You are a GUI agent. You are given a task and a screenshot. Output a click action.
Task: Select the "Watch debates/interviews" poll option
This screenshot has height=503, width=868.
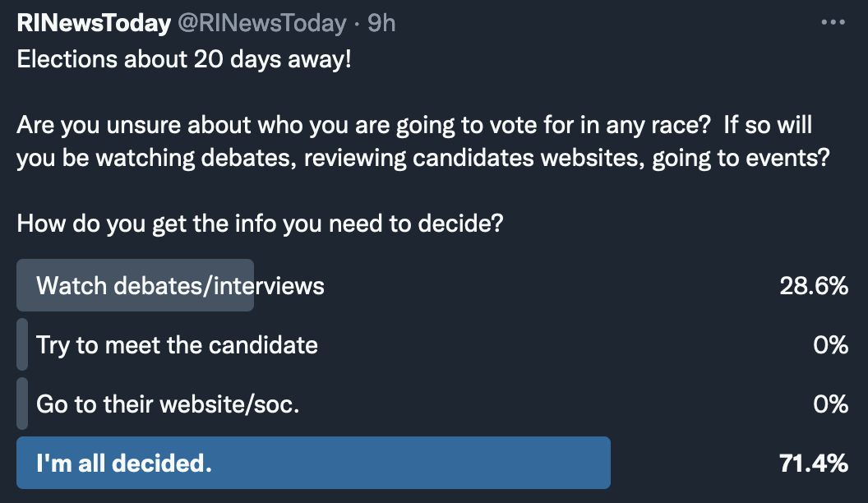(180, 286)
